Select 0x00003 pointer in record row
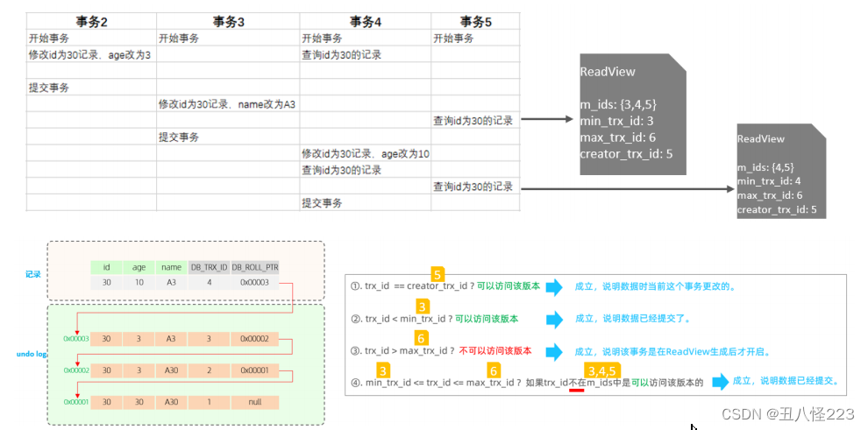868x430 pixels. coord(254,282)
